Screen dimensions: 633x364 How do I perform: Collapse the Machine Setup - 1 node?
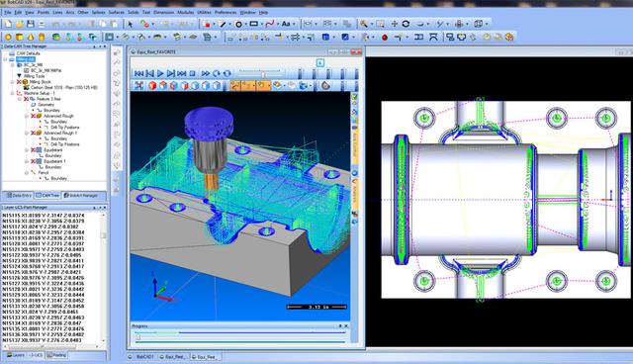point(12,93)
